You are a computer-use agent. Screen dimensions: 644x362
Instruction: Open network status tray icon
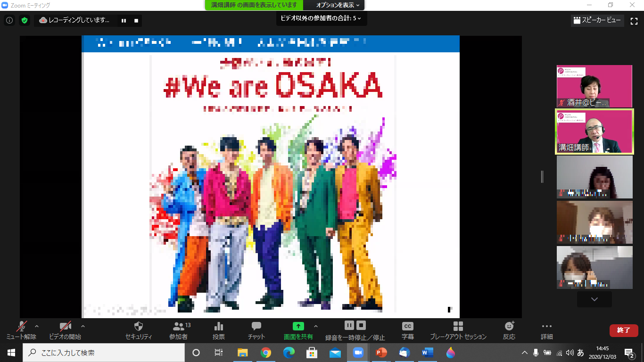coord(559,353)
